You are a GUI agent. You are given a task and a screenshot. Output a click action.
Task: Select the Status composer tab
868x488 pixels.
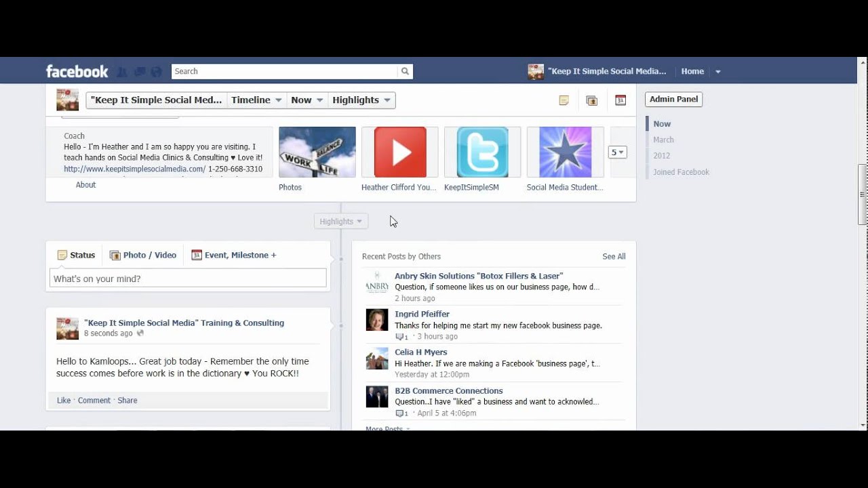tap(76, 256)
